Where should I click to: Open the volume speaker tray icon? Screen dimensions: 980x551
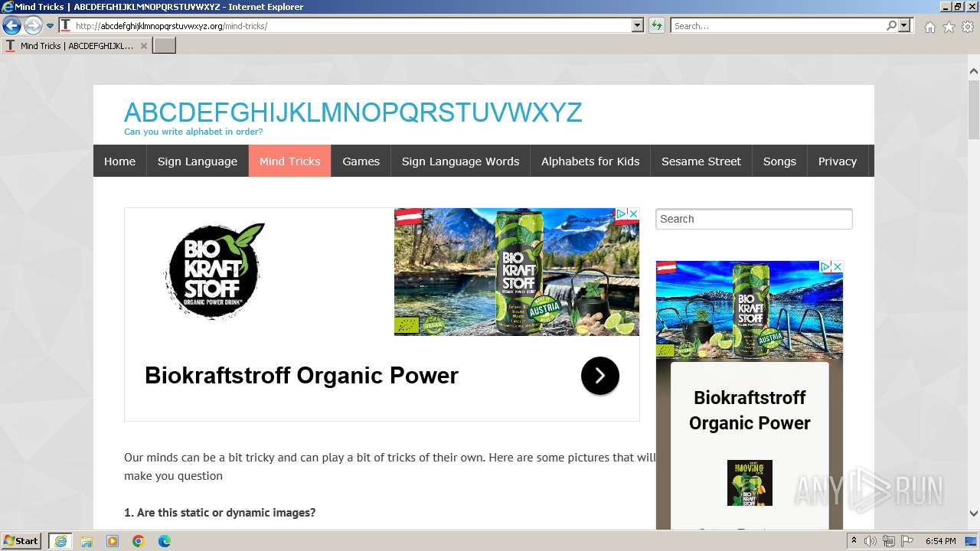pos(871,541)
